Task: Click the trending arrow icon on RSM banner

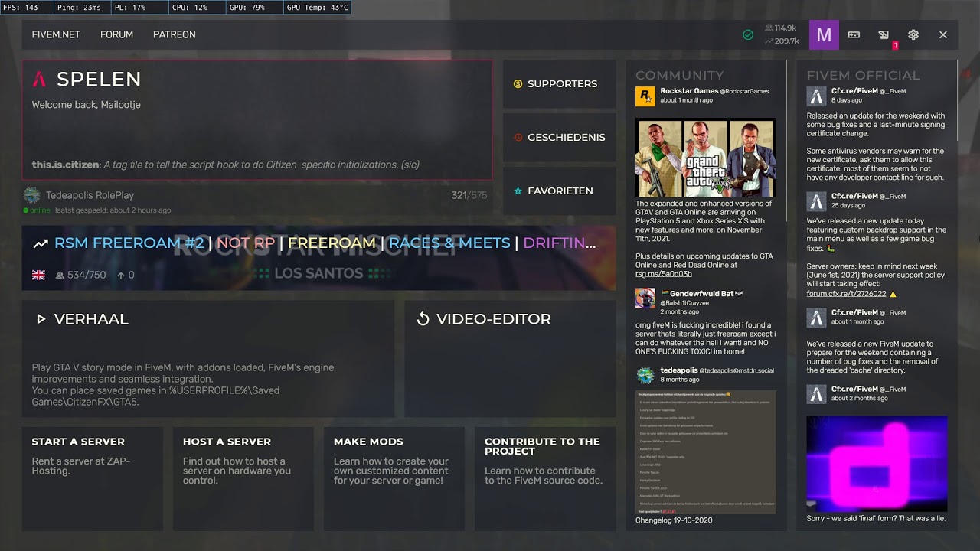Action: click(x=41, y=243)
